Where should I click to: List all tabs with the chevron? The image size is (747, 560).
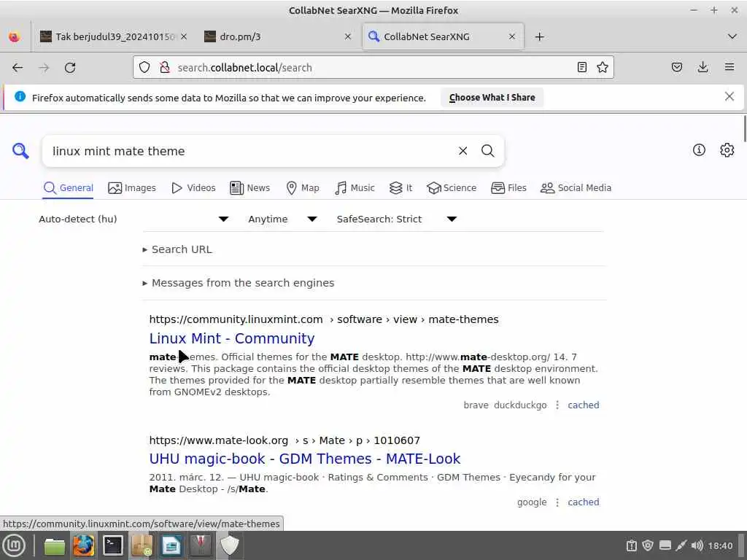(x=732, y=36)
